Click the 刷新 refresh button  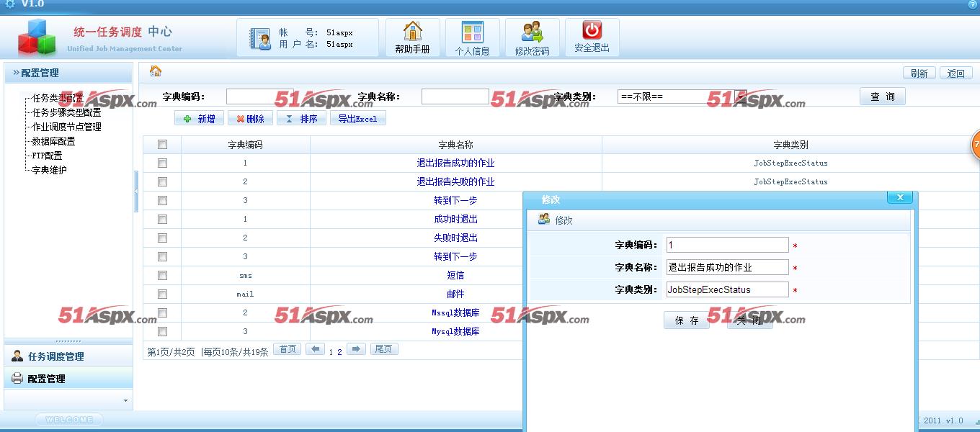pyautogui.click(x=919, y=73)
